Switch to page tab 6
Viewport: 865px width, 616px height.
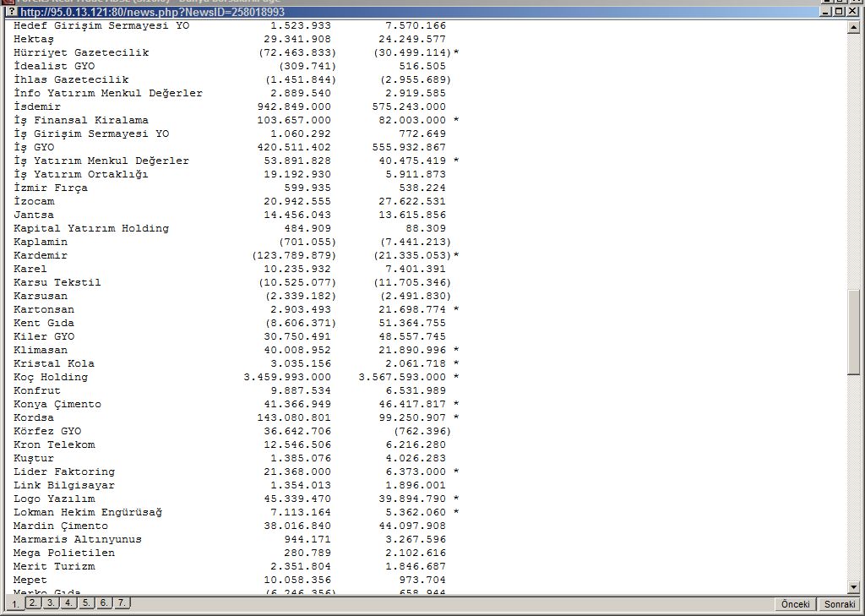click(x=104, y=602)
